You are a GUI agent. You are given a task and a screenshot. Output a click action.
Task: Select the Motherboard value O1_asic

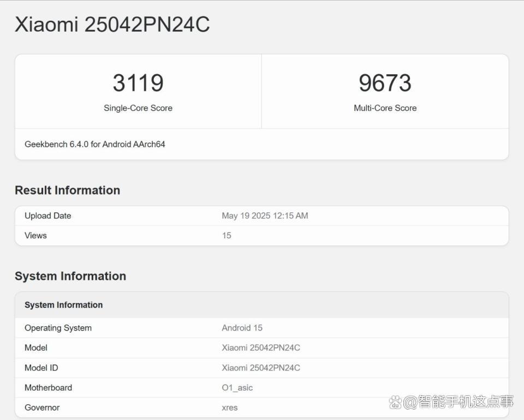click(237, 388)
